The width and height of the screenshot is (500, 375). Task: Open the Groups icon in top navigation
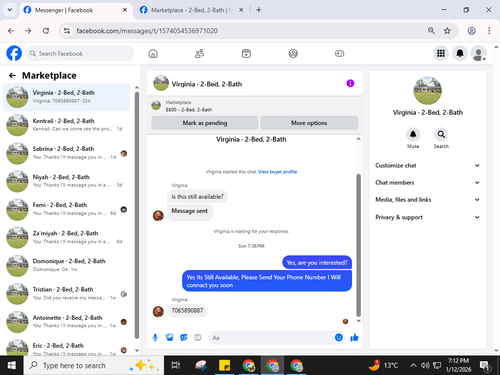(293, 53)
